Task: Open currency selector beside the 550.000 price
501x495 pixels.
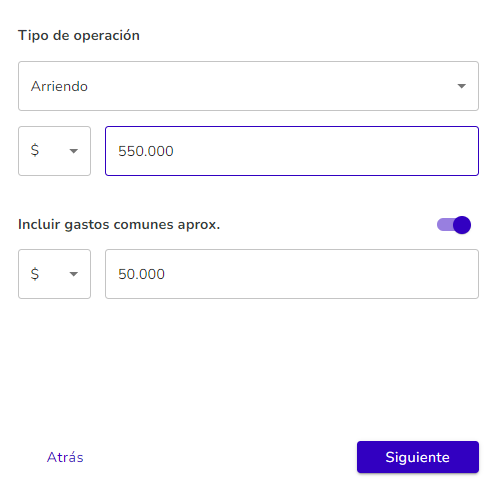Action: point(54,151)
